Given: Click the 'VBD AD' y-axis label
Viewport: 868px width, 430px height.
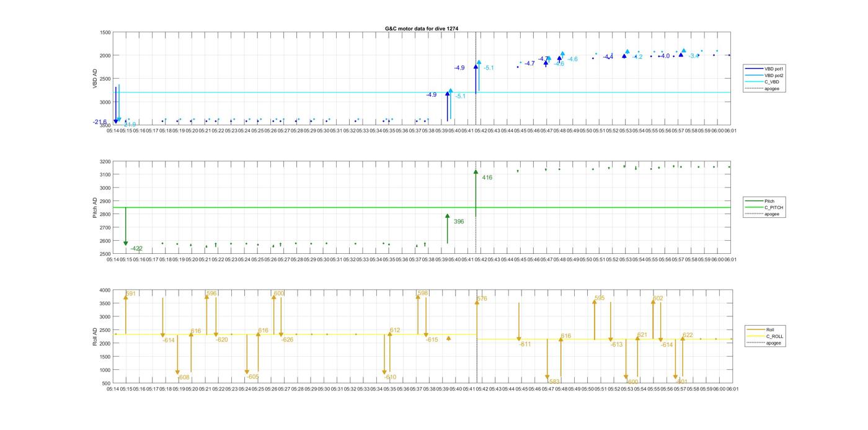Looking at the screenshot, I should click(95, 79).
